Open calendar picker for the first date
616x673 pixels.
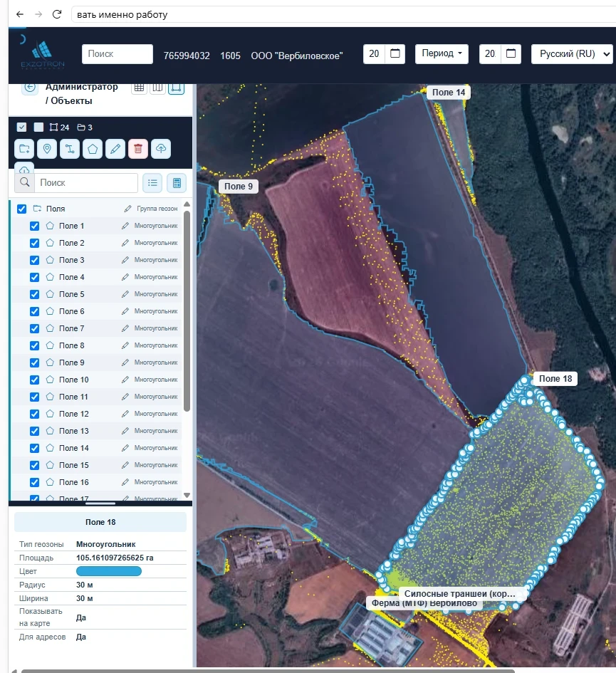tap(395, 53)
